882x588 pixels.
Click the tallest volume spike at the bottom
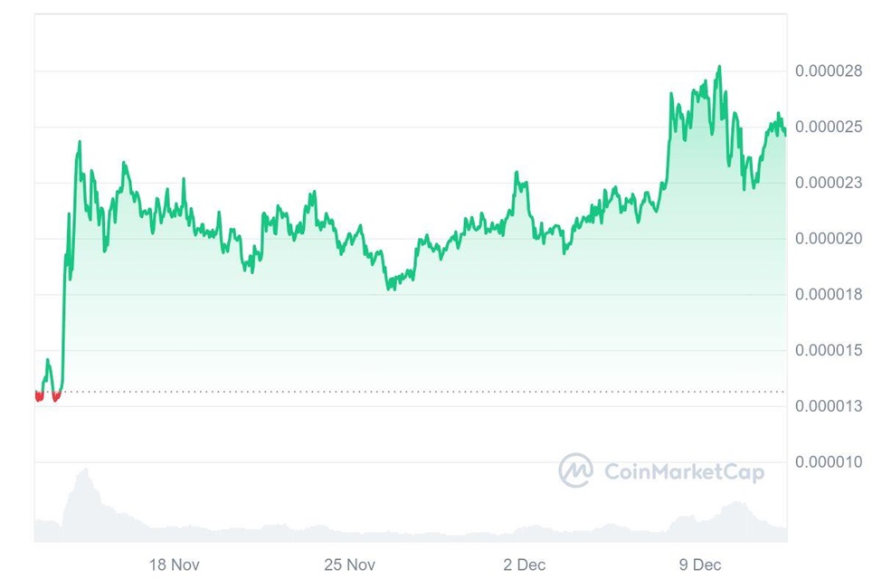(x=86, y=471)
